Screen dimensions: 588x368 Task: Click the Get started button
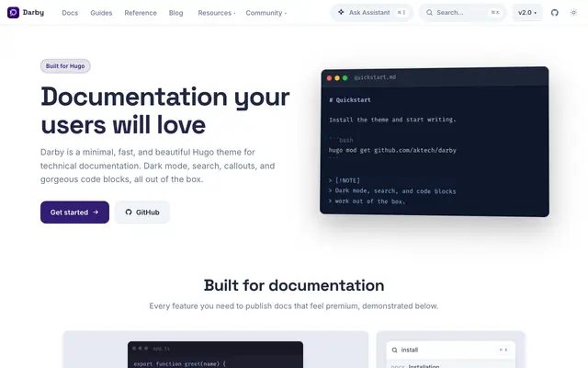(x=74, y=213)
